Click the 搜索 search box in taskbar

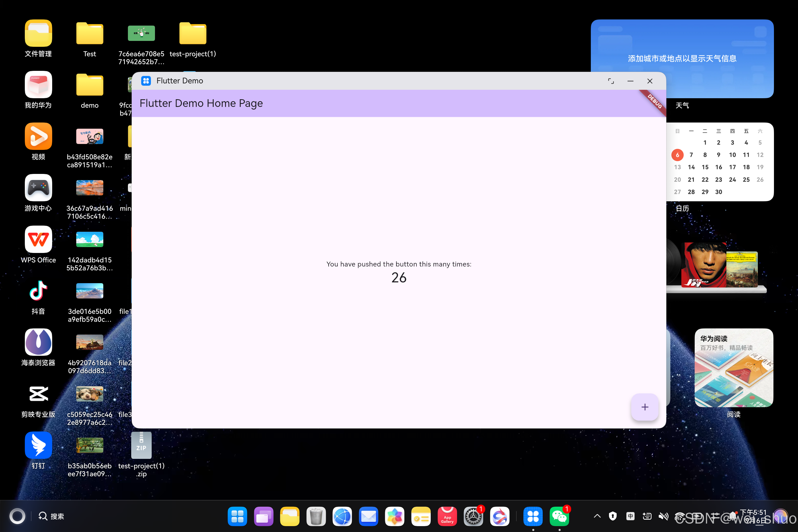click(51, 516)
